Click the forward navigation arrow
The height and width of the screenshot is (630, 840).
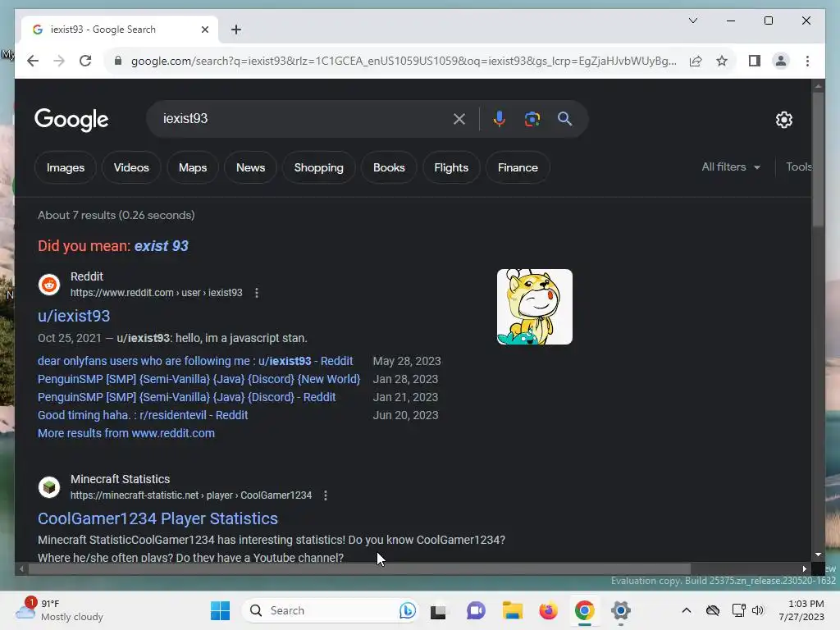59,61
